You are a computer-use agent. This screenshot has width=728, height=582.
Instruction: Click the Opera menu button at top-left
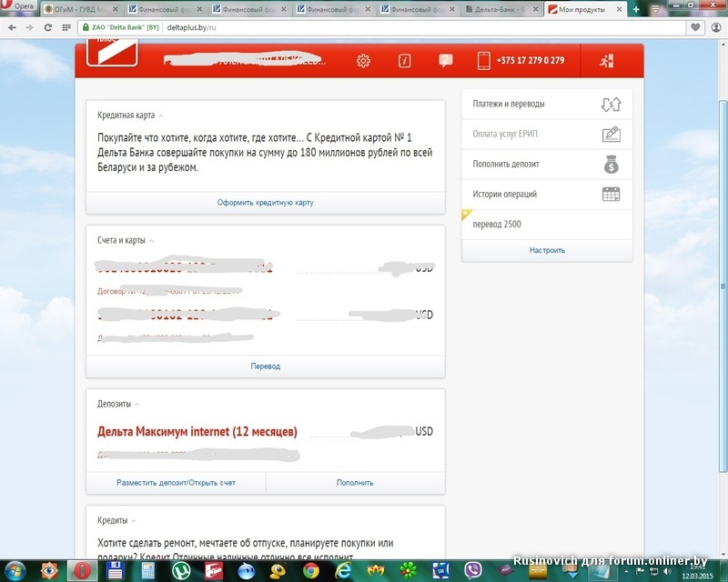pos(18,6)
